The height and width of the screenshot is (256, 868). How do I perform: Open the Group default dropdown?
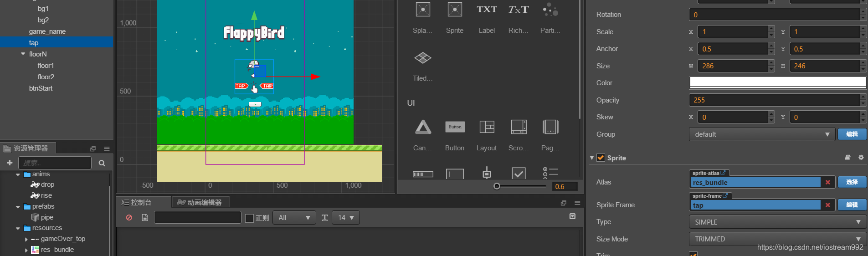pyautogui.click(x=762, y=134)
